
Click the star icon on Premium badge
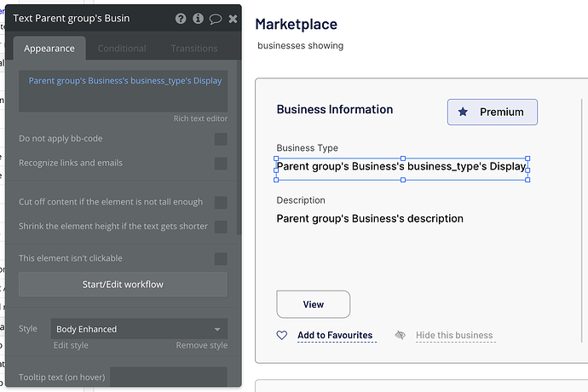(463, 112)
